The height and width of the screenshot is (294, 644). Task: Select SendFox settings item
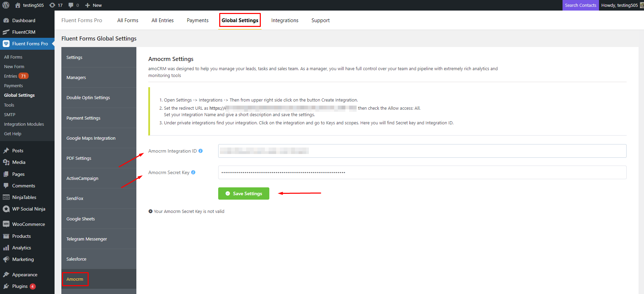pos(99,198)
